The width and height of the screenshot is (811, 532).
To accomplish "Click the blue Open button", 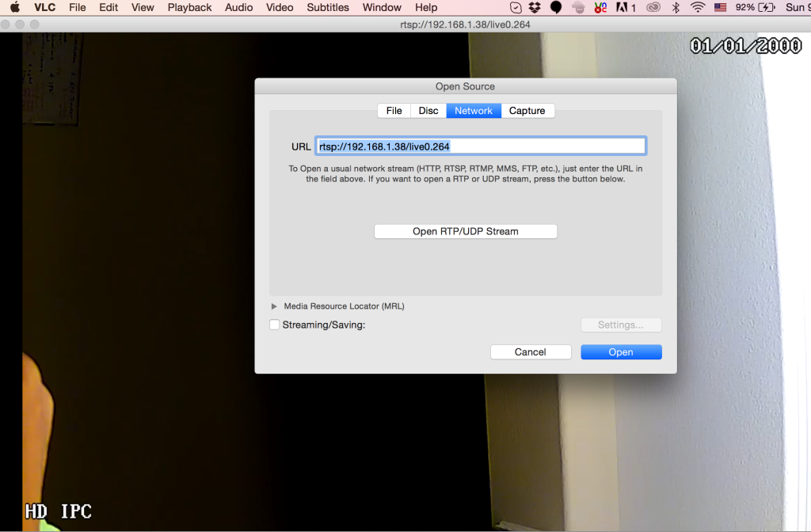I will (x=621, y=352).
